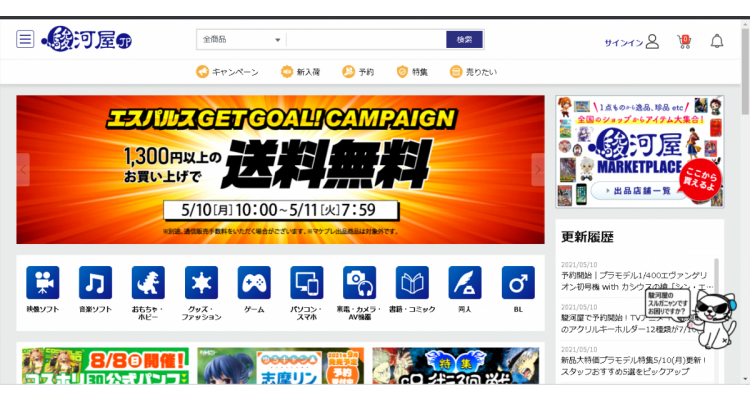Open the 音楽ソフト category icon
Viewport: 750px width, 400px height.
coord(95,283)
